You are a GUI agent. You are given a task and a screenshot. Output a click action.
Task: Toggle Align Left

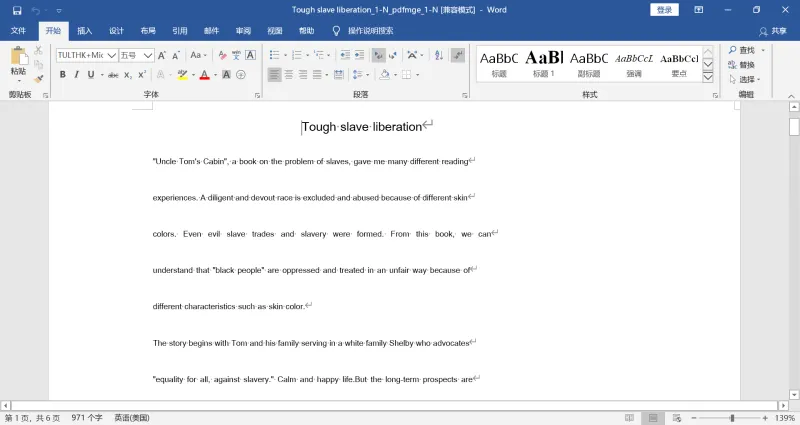coord(274,75)
